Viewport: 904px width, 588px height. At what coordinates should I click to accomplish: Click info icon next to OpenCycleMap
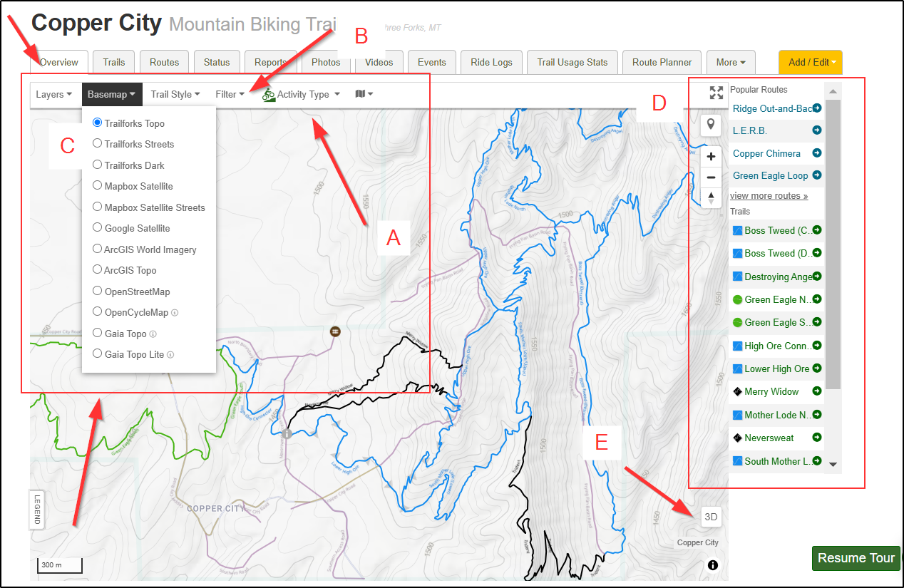pyautogui.click(x=175, y=313)
